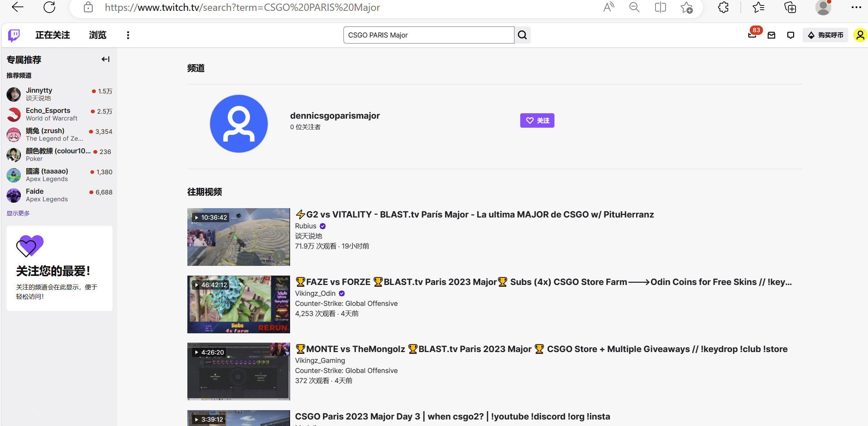Open the yellow user avatar menu
Image resolution: width=868 pixels, height=426 pixels.
click(860, 35)
